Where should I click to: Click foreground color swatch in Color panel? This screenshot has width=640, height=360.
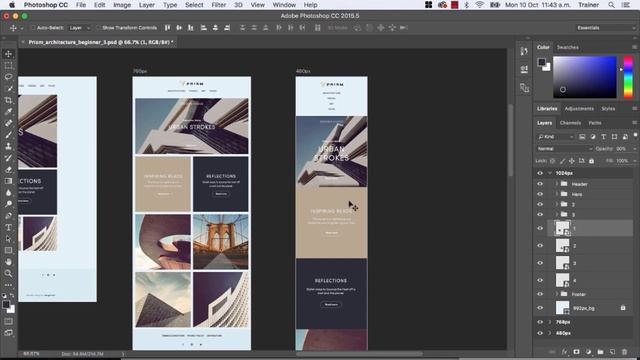pyautogui.click(x=542, y=62)
